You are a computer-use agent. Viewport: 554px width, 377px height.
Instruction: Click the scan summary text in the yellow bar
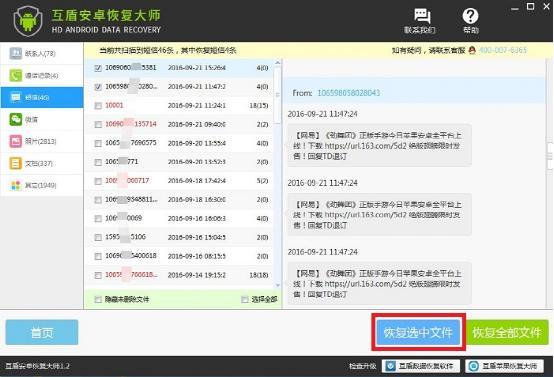click(x=167, y=51)
